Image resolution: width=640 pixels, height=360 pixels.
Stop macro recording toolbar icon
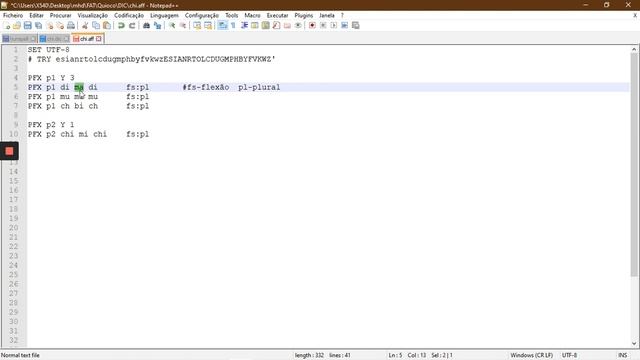323,25
